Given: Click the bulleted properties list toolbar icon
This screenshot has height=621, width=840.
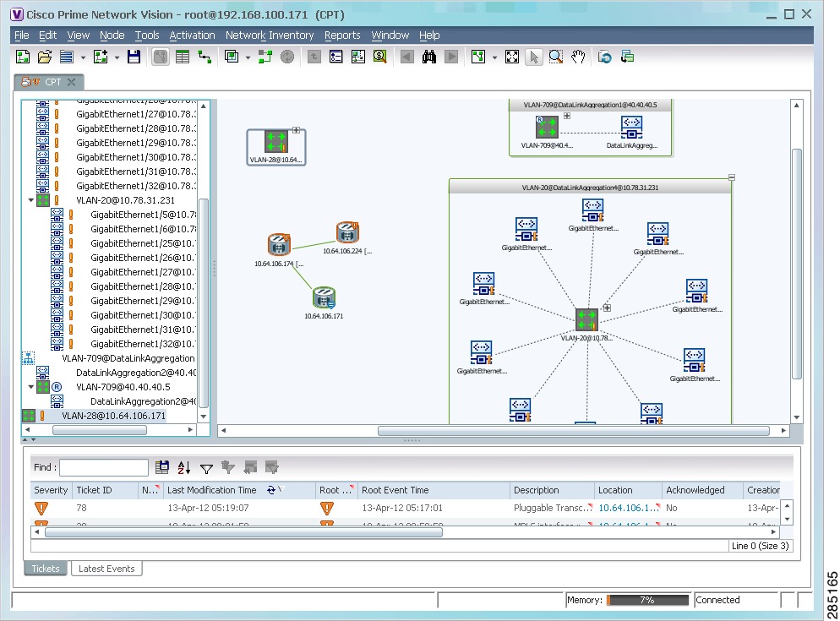Looking at the screenshot, I should click(335, 57).
